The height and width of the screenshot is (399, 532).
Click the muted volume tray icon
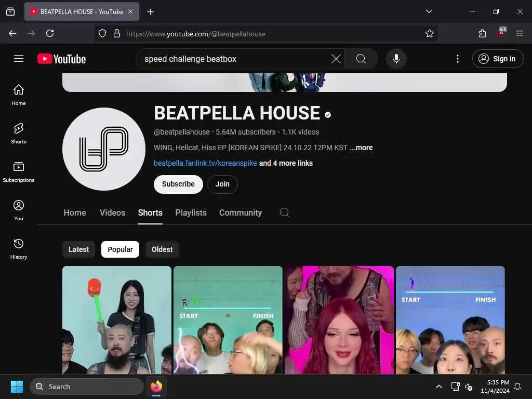tap(469, 387)
